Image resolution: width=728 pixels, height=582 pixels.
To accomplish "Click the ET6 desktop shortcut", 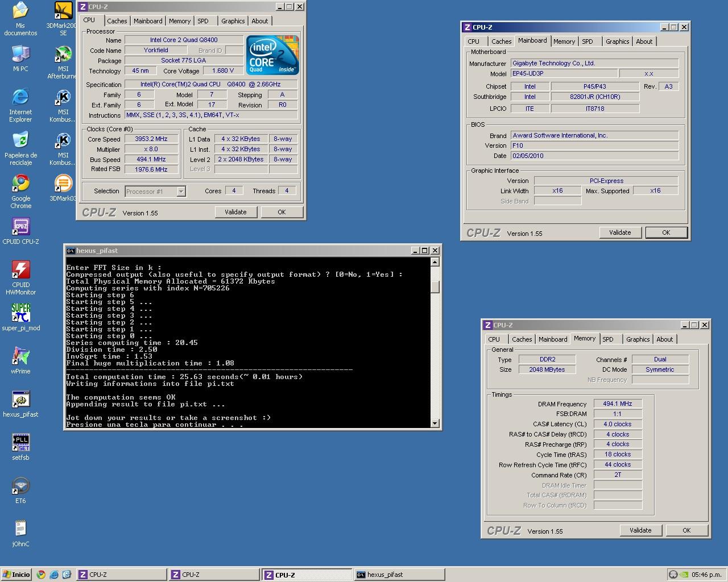I will [20, 490].
